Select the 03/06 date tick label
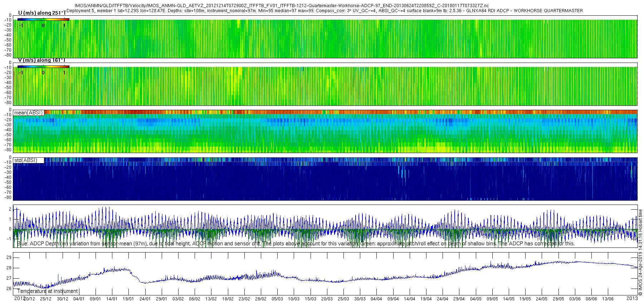This screenshot has width=644, height=304. point(575,299)
